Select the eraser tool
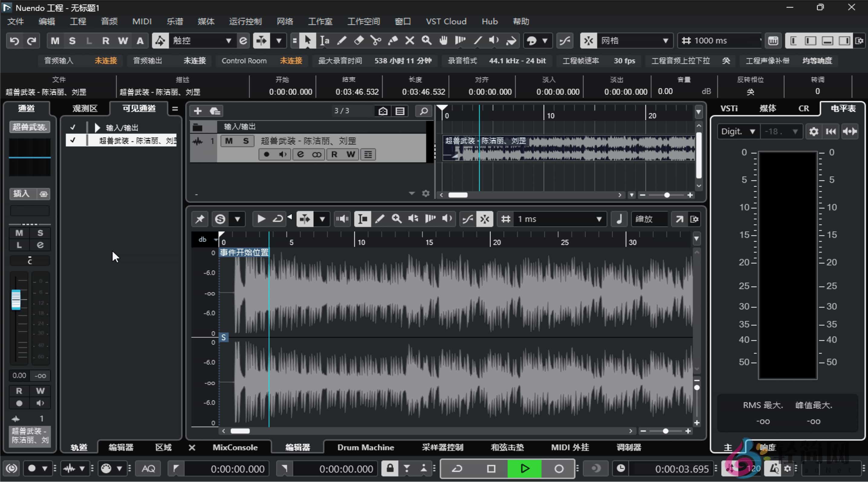Image resolution: width=868 pixels, height=482 pixels. tap(358, 41)
